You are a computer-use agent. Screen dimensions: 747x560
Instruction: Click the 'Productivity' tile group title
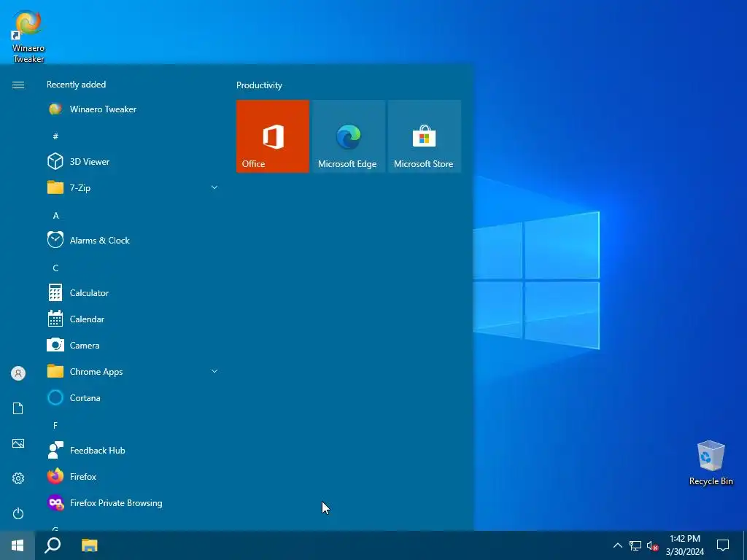point(259,85)
